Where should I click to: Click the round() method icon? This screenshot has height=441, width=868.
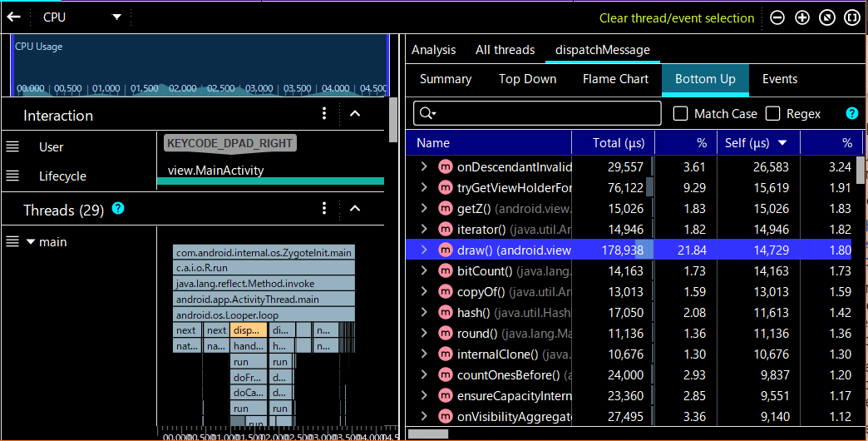pyautogui.click(x=445, y=334)
